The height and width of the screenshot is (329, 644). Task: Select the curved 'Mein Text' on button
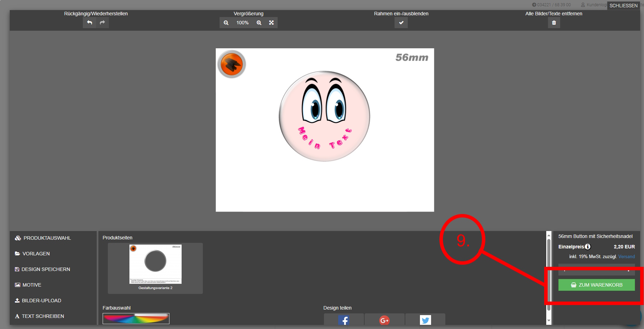(325, 139)
